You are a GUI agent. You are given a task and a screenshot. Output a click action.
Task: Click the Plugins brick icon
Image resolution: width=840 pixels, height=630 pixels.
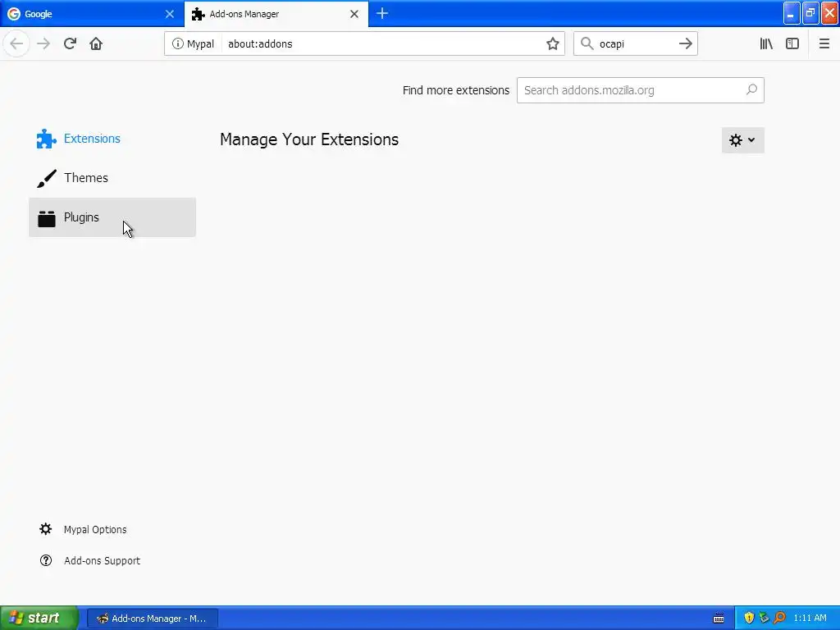coord(47,218)
